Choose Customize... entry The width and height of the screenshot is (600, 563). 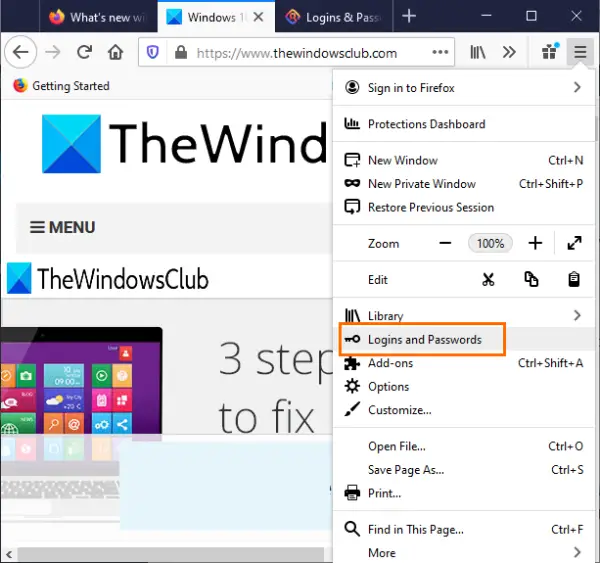[463, 410]
